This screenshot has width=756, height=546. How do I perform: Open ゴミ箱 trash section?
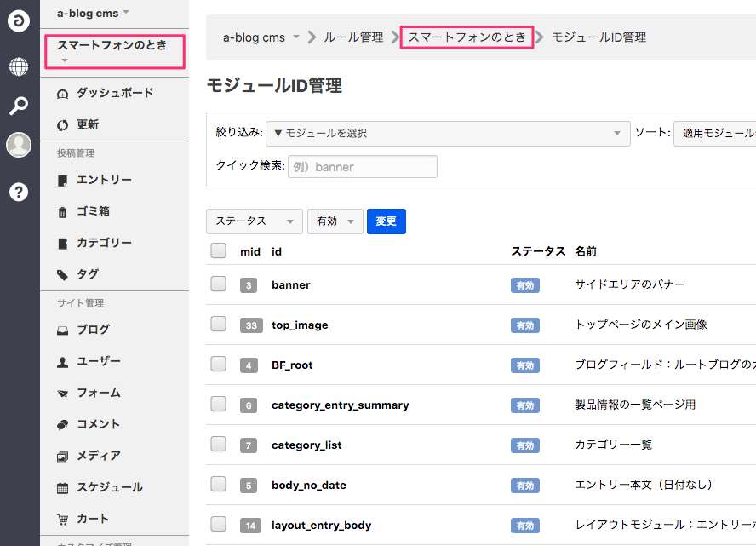pos(93,211)
